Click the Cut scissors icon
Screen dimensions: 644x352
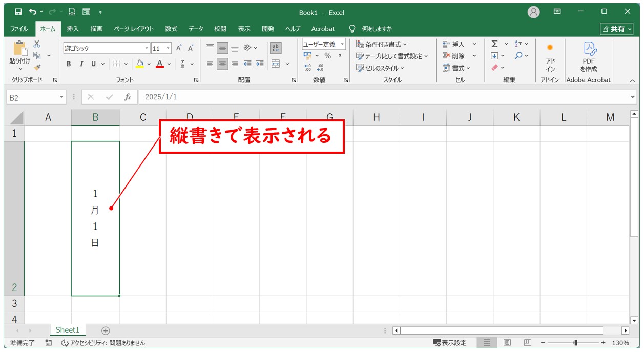(37, 44)
